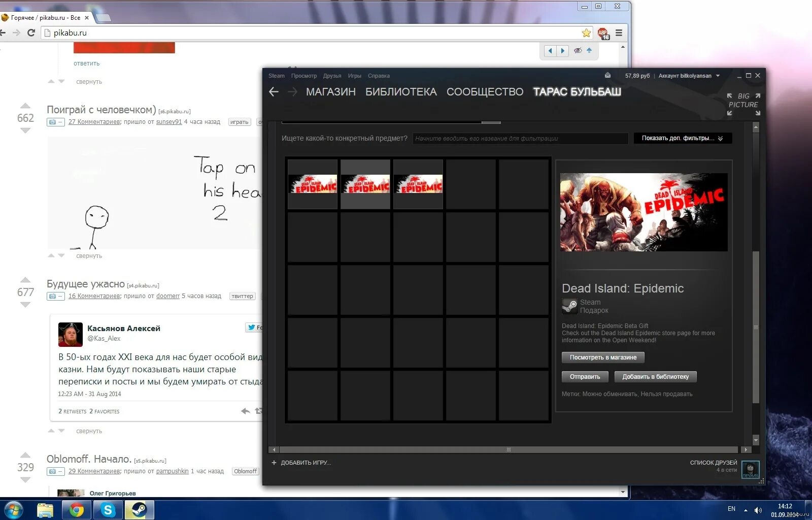This screenshot has width=812, height=520.
Task: Select the first Dead Island Epidemic inventory item
Action: click(x=313, y=184)
